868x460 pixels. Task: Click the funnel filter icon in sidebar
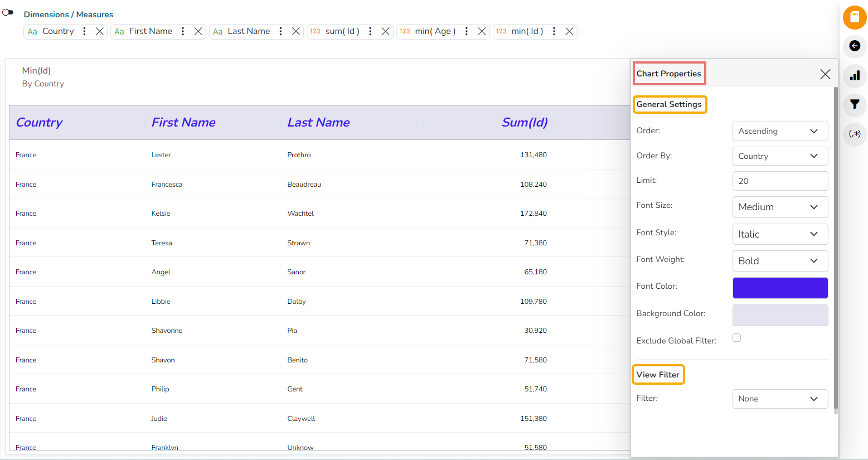click(854, 104)
